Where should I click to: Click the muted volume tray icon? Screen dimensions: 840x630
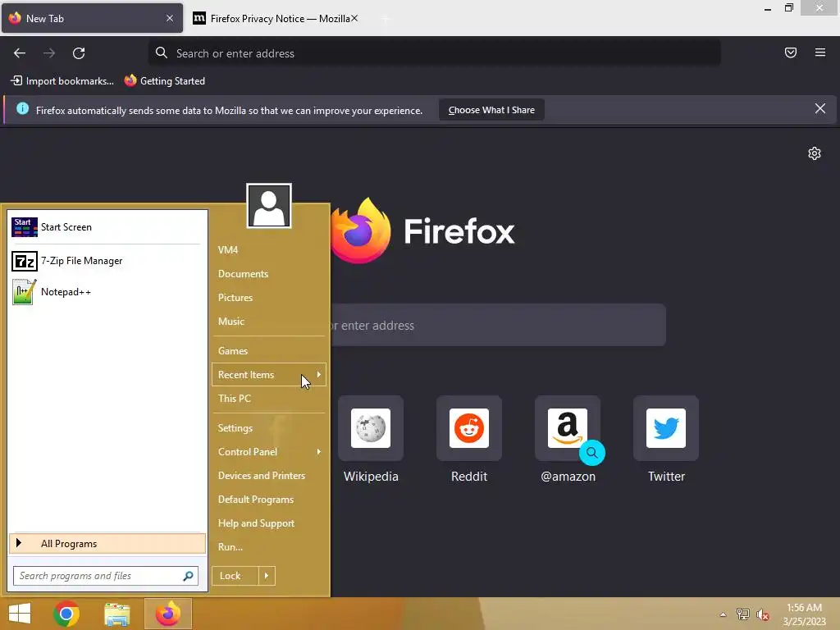point(762,614)
